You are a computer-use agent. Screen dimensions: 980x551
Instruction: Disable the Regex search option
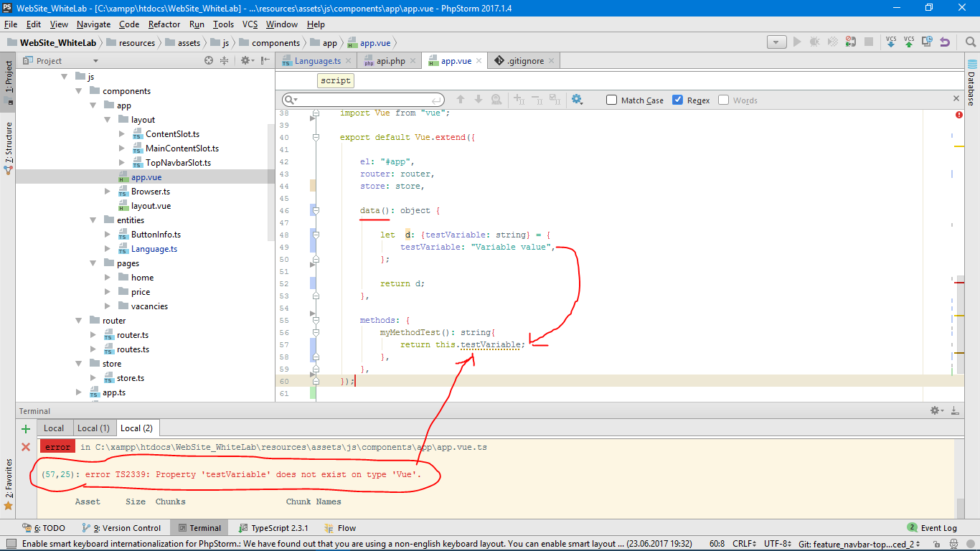coord(679,100)
